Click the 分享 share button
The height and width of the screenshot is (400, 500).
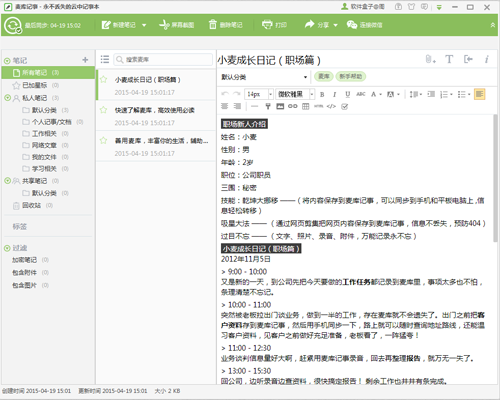317,25
